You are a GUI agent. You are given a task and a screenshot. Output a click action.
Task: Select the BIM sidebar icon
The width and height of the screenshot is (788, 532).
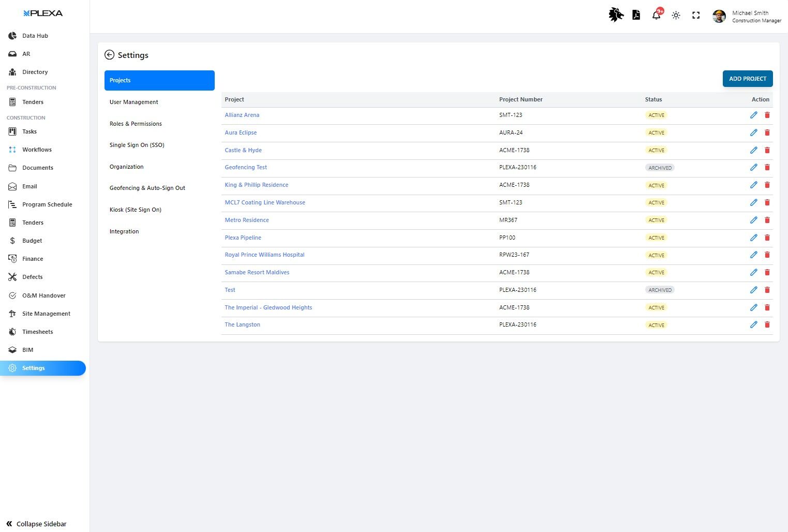click(27, 350)
